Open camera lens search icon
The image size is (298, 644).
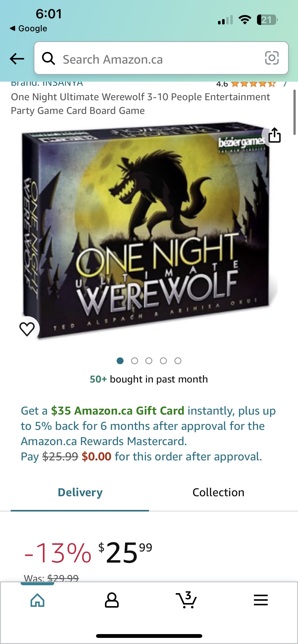(272, 58)
